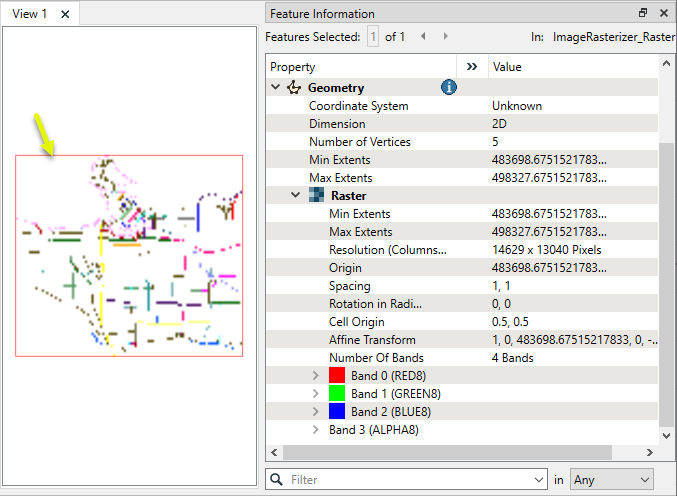The image size is (677, 496).
Task: Click the Geometry info icon
Action: click(x=449, y=88)
